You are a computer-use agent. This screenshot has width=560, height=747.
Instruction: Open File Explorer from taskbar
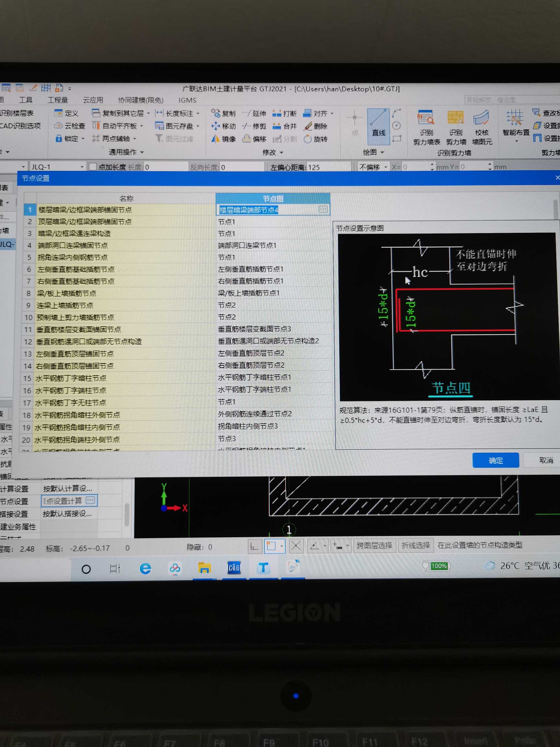pyautogui.click(x=204, y=568)
